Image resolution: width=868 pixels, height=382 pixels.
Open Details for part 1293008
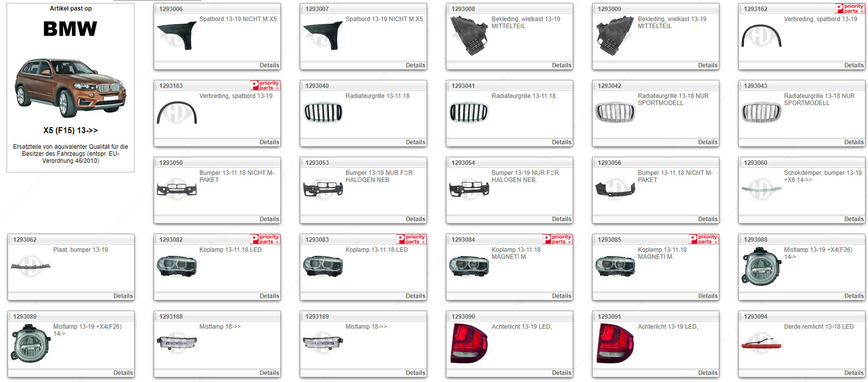point(562,65)
